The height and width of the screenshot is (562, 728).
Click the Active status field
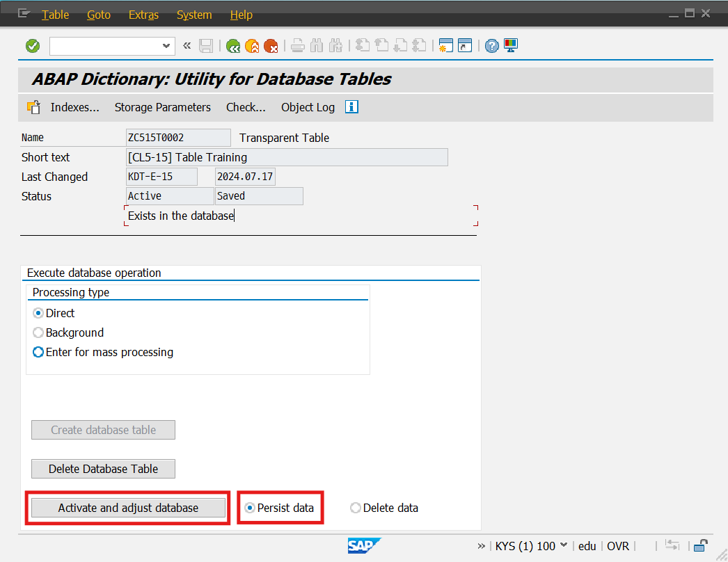tap(169, 196)
